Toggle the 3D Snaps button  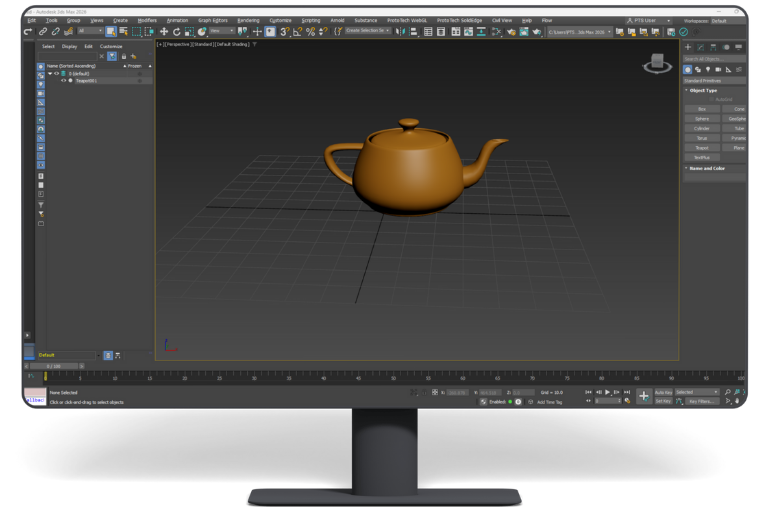pyautogui.click(x=284, y=32)
